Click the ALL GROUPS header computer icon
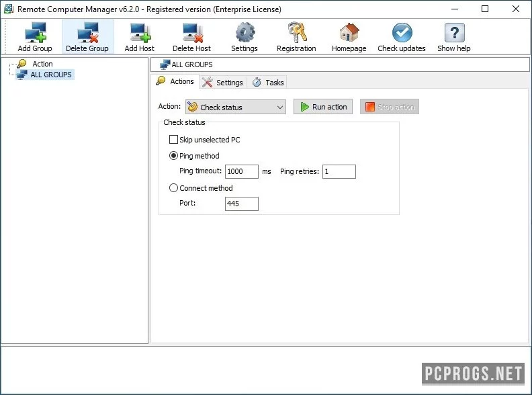 click(x=165, y=64)
